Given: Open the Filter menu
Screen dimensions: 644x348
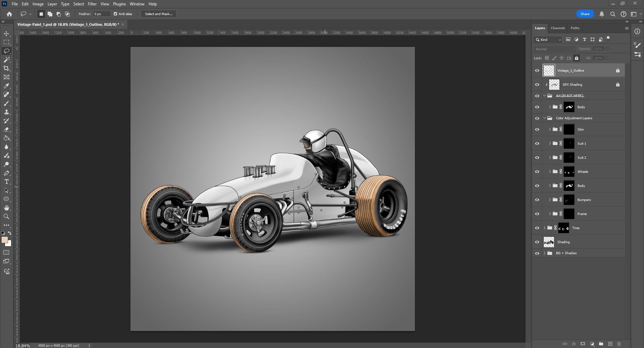Looking at the screenshot, I should pyautogui.click(x=92, y=4).
